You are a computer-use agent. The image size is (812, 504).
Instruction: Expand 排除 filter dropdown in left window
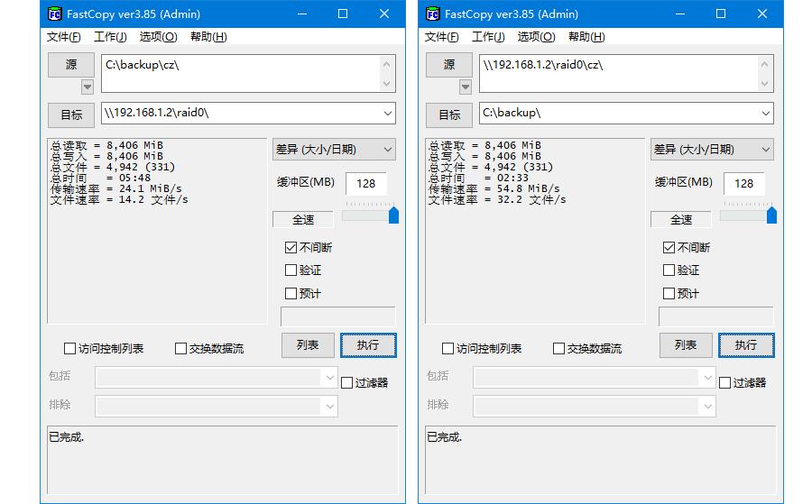(x=329, y=407)
